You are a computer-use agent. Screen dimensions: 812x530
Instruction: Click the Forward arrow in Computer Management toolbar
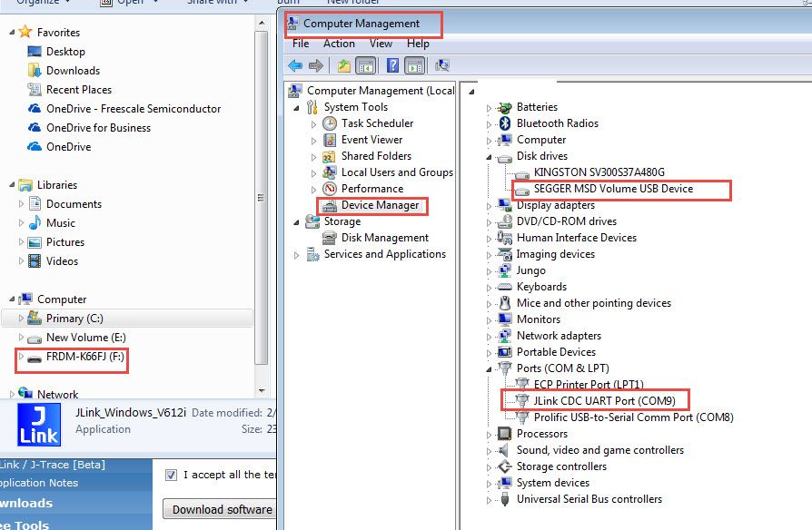[316, 65]
